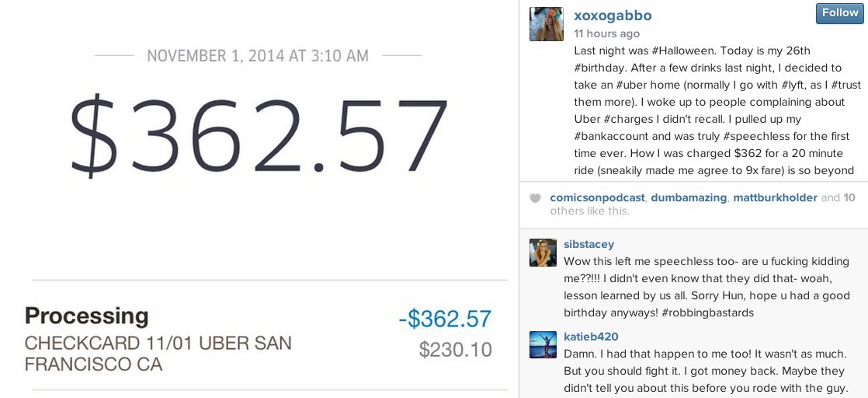Click the large $362.57 charge image
Viewport: 868px width, 398px height.
[258, 136]
